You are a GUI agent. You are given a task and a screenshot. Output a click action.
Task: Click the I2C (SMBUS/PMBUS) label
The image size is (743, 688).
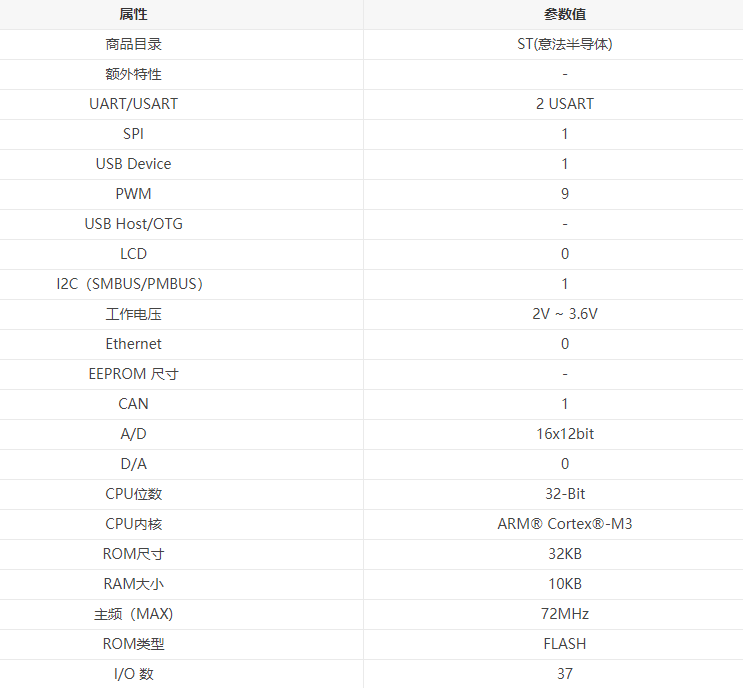133,284
